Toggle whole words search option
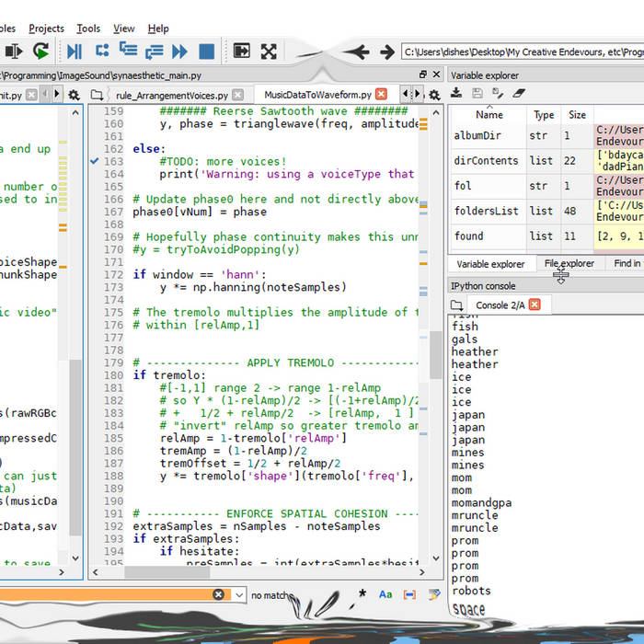644x644 pixels. (x=409, y=595)
